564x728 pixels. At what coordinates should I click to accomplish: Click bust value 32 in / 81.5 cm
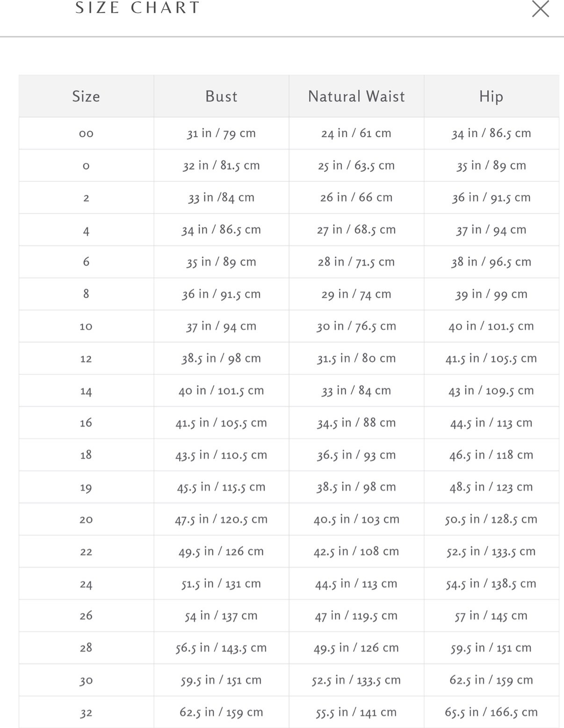[x=221, y=166]
